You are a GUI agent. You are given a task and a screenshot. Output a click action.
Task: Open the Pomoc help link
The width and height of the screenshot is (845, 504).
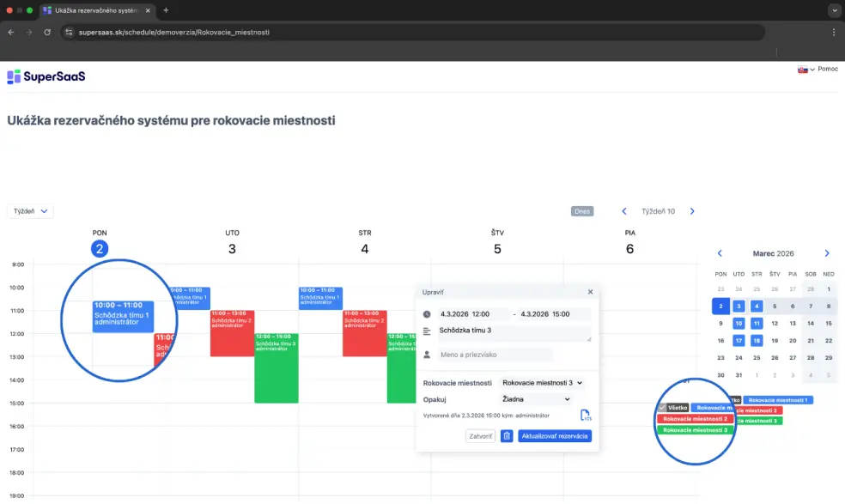pyautogui.click(x=828, y=69)
